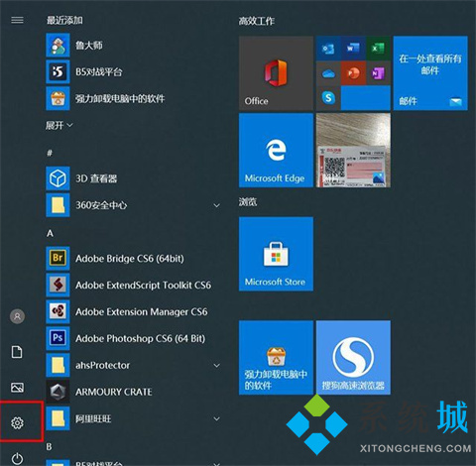The image size is (476, 466).
Task: Expand the 360安全中心 folder chevron
Action: [x=216, y=205]
